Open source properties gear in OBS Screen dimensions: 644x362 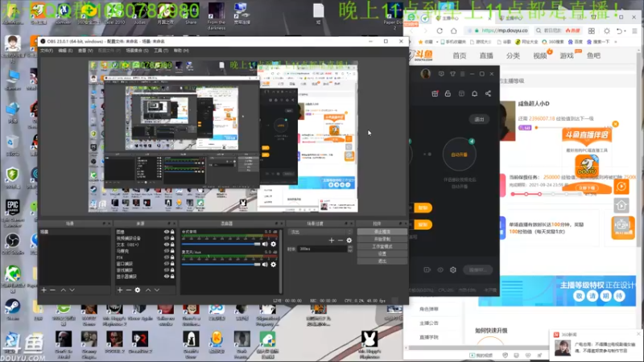coord(138,290)
